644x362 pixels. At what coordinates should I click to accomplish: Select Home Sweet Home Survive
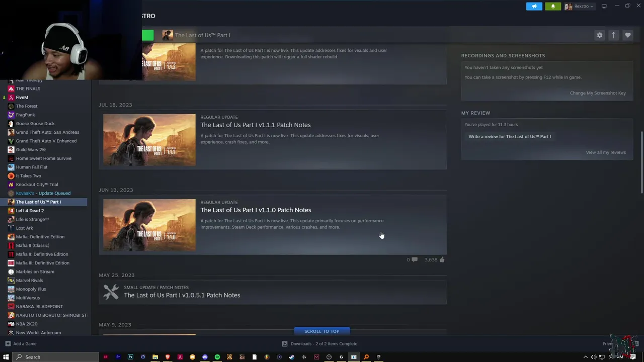coord(44,158)
